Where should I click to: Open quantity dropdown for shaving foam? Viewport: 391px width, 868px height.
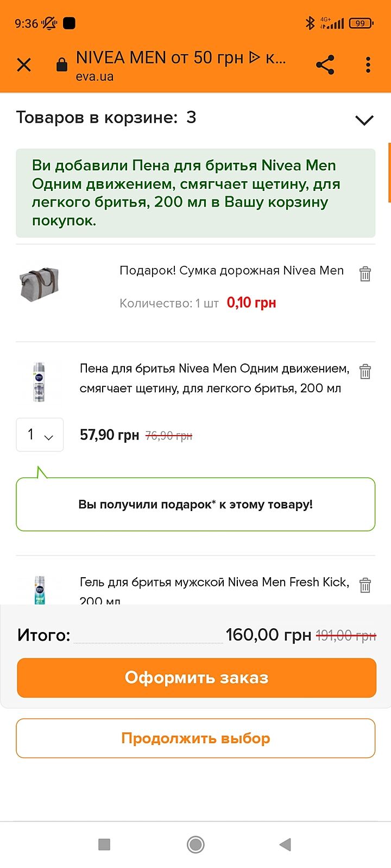tap(40, 435)
